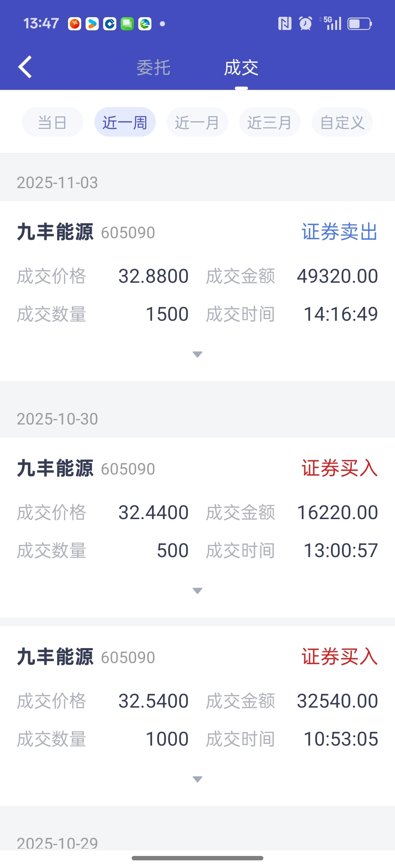Tap the blue-orange play notification icon

[x=92, y=24]
